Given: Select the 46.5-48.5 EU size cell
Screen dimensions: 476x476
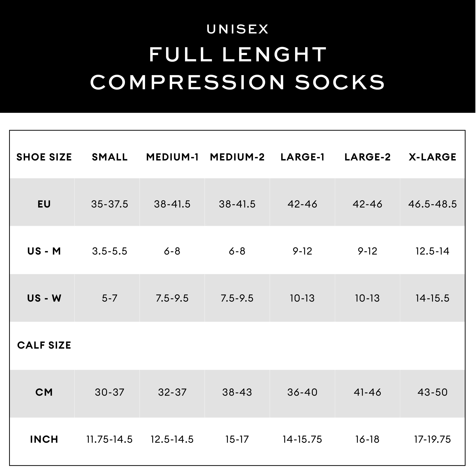Looking at the screenshot, I should (432, 204).
